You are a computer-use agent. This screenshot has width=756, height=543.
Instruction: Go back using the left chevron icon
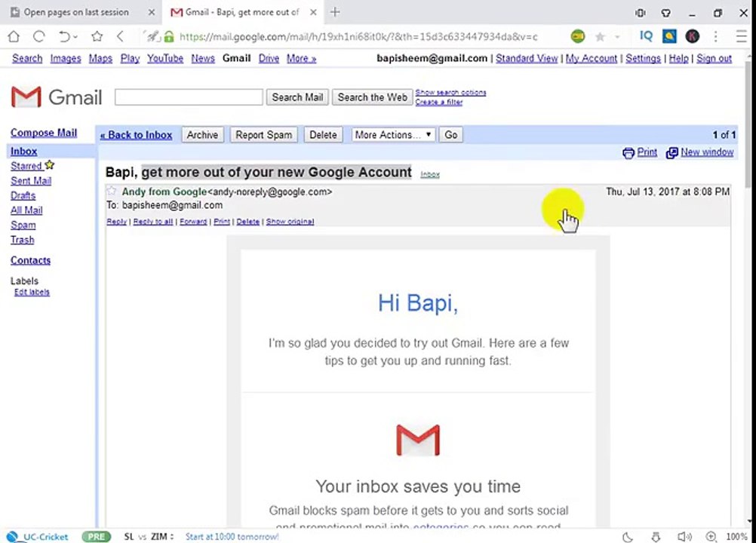point(120,37)
